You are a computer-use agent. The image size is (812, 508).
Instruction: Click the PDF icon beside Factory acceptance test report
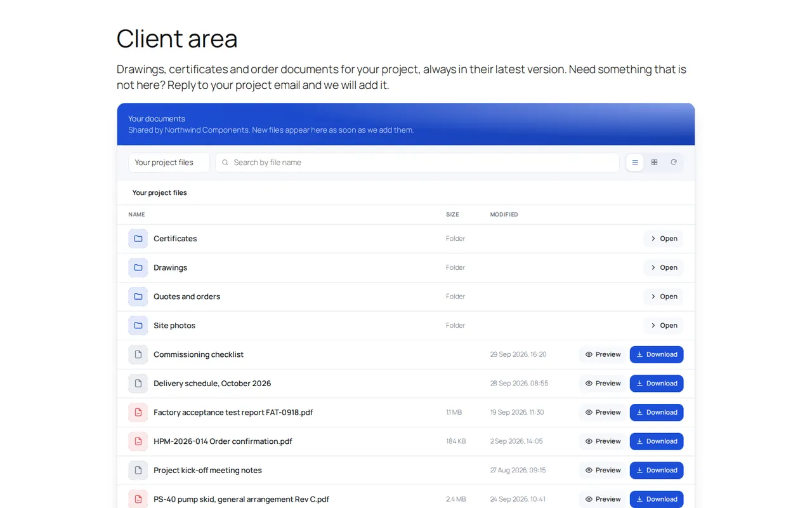138,413
